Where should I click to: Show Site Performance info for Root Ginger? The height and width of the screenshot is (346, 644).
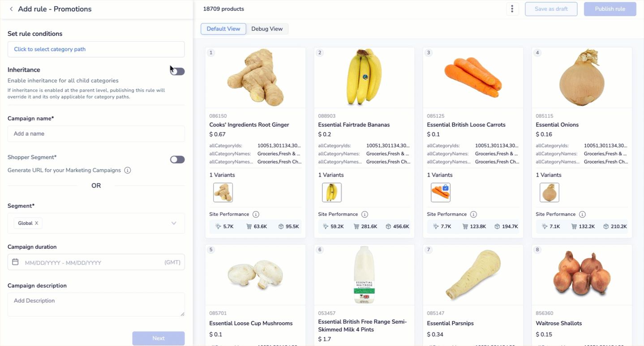click(x=256, y=214)
